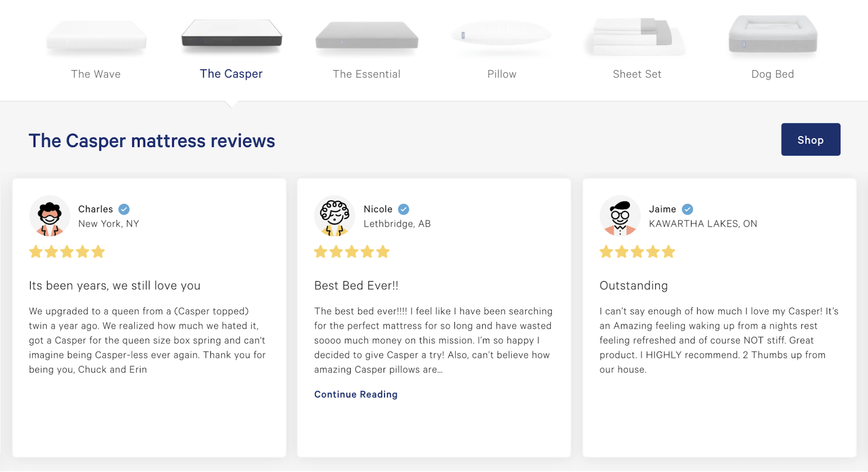
Task: Click the star rating under Nicole
Action: click(352, 252)
